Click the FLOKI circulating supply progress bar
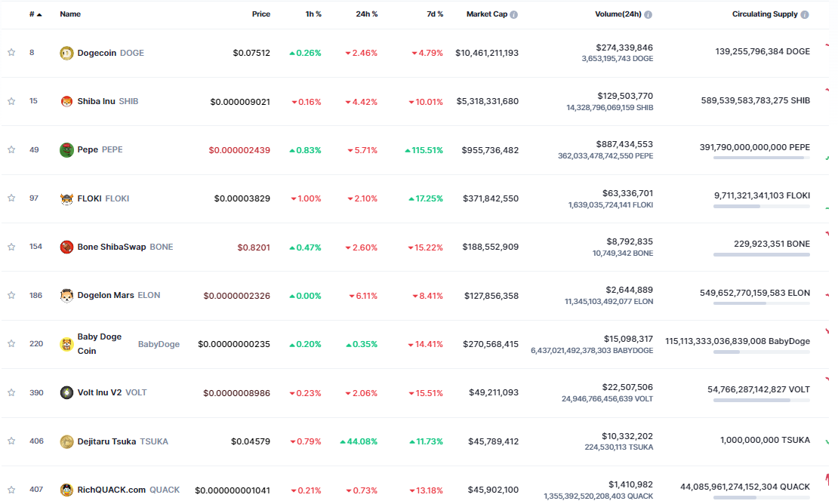 pos(761,206)
